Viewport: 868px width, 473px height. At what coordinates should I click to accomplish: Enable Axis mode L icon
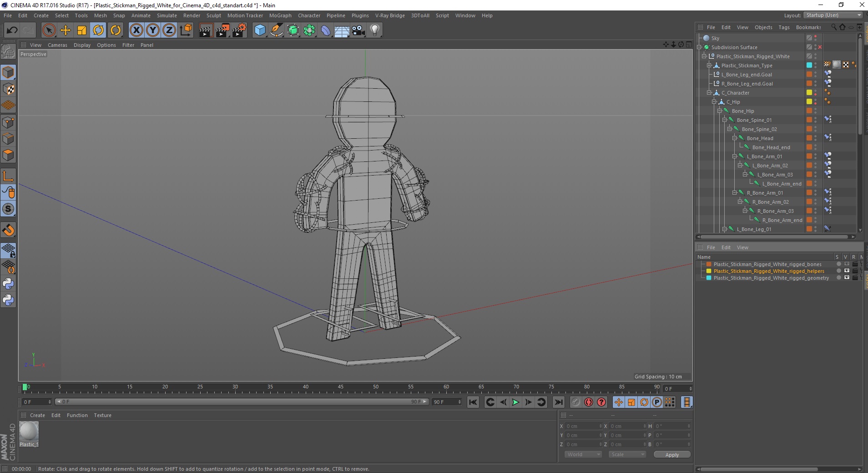(8, 176)
